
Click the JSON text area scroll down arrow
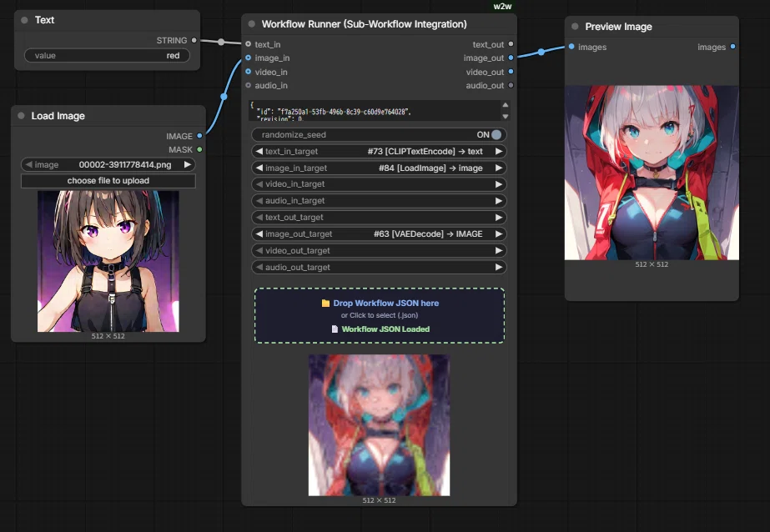pyautogui.click(x=506, y=117)
